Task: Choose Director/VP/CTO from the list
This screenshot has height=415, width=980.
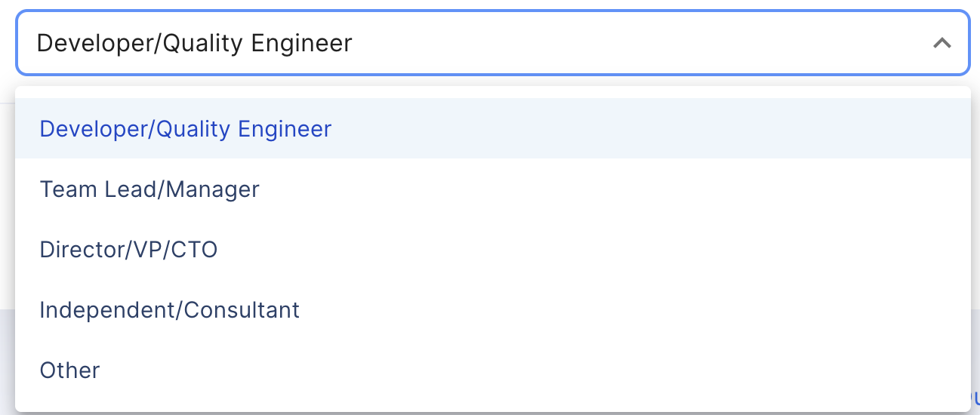Action: point(128,249)
